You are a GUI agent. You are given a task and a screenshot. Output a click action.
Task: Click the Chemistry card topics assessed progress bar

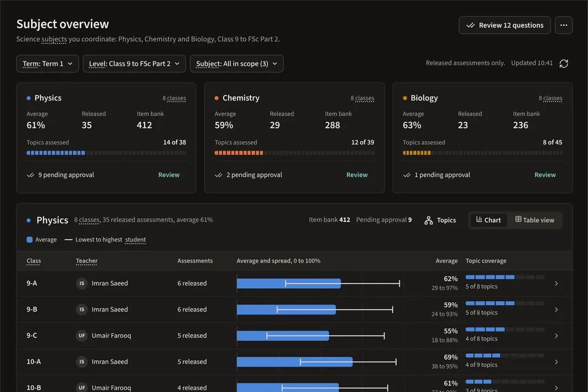[x=295, y=153]
